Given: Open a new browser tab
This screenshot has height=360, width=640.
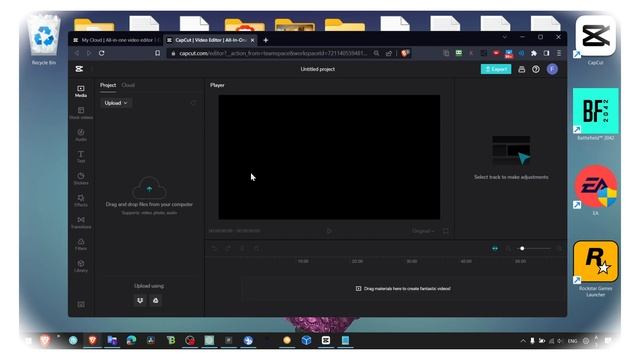Looking at the screenshot, I should click(x=266, y=40).
